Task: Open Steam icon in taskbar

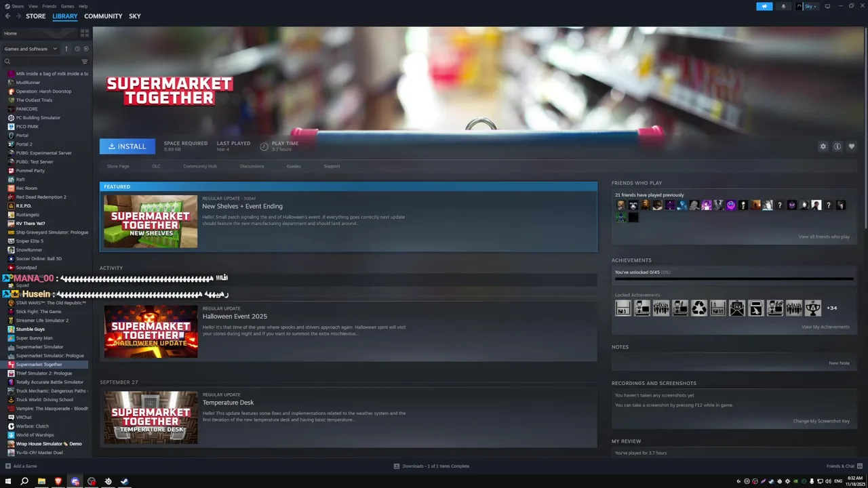Action: (125, 481)
